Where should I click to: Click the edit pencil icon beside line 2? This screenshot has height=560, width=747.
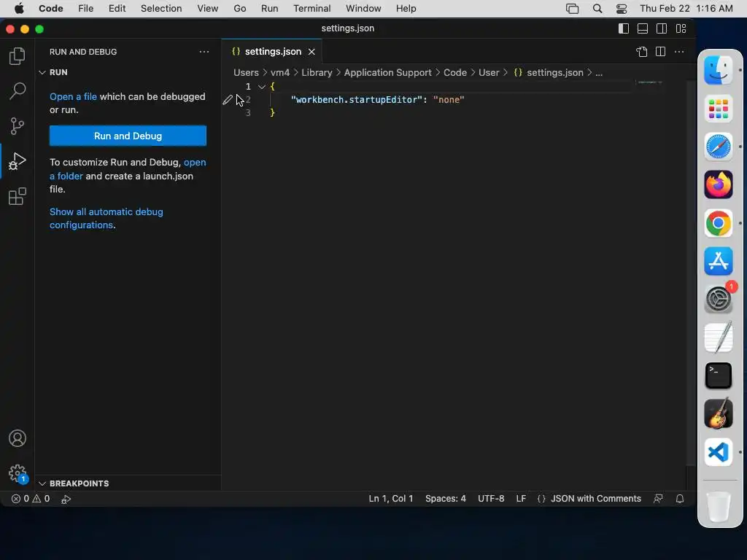point(228,99)
